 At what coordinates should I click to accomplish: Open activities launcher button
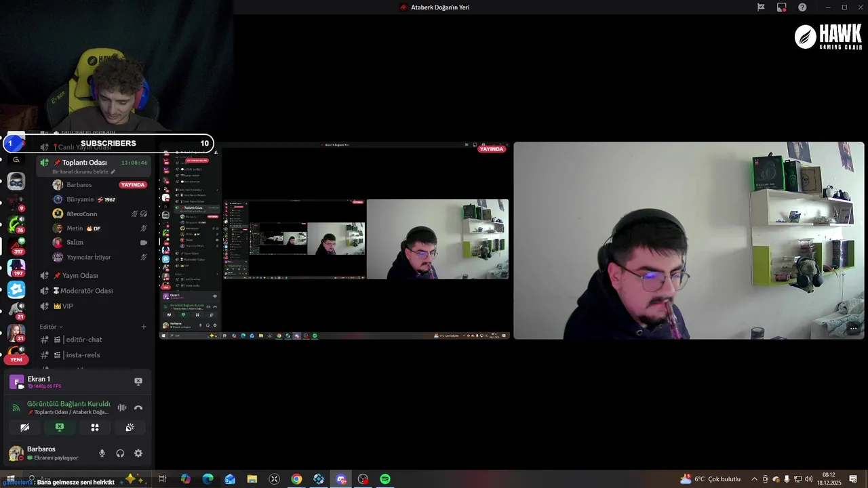pyautogui.click(x=95, y=428)
